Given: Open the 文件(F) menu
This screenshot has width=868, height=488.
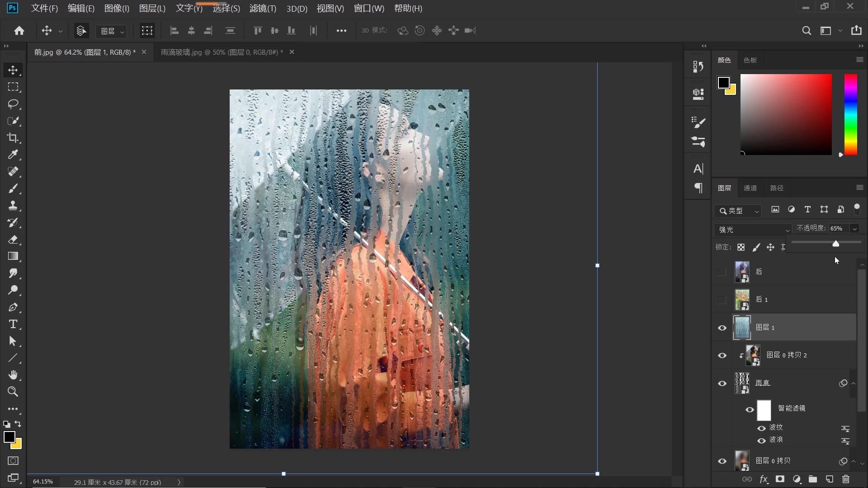Looking at the screenshot, I should 44,8.
